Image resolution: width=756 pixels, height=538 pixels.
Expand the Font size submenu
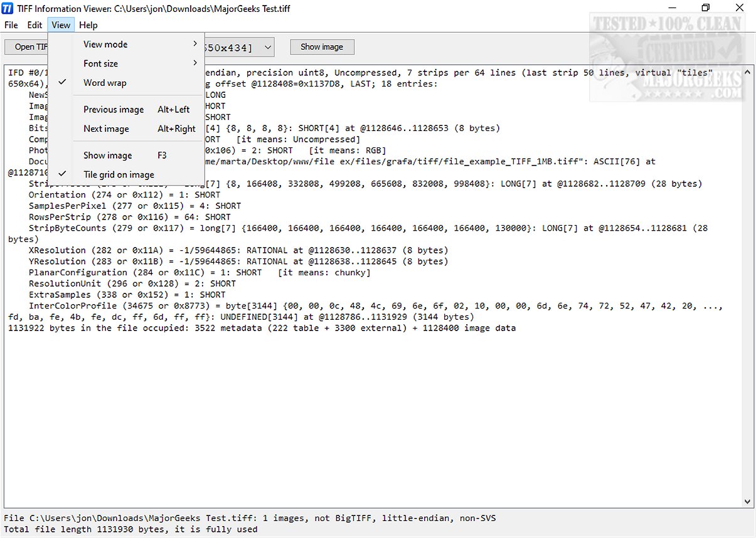(x=100, y=63)
